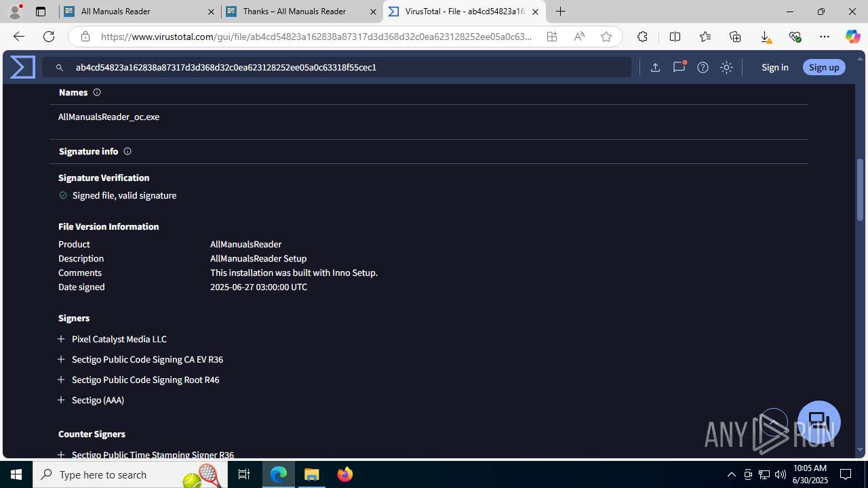The image size is (868, 488).
Task: Click the scroll down arrow of scrollbar
Action: tap(860, 450)
